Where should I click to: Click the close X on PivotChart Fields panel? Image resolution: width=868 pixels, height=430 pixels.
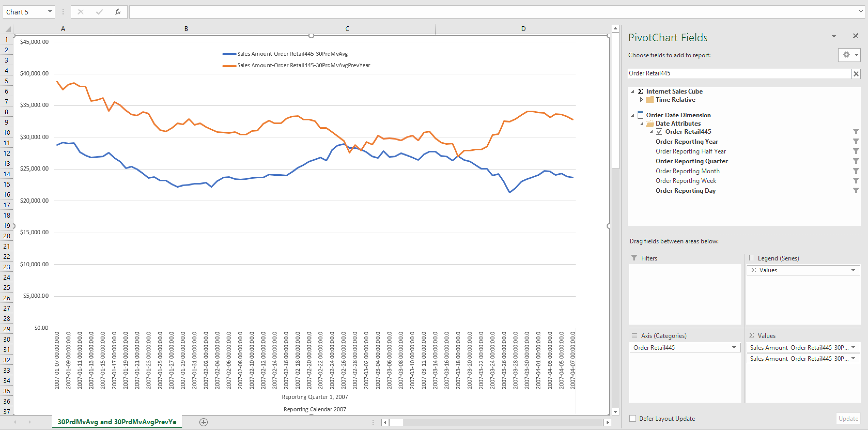click(856, 36)
